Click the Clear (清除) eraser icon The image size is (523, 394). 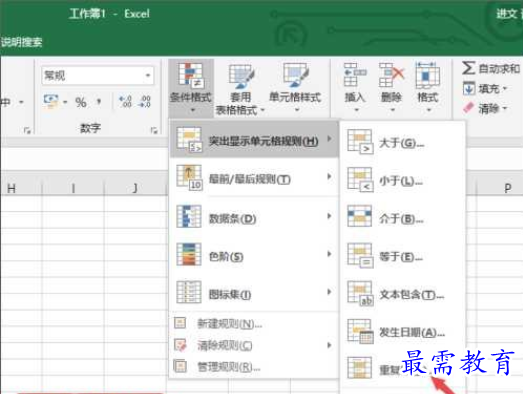[469, 108]
